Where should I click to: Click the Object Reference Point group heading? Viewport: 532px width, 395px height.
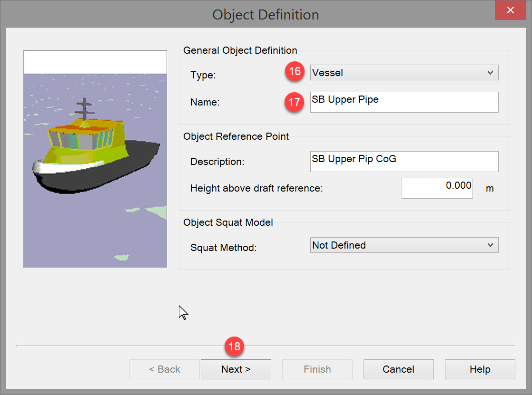(236, 136)
